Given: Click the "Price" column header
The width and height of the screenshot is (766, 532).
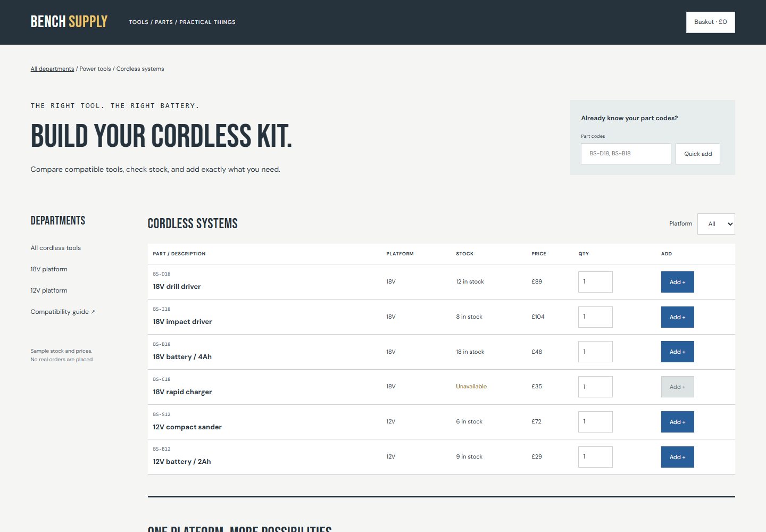Looking at the screenshot, I should [x=539, y=254].
